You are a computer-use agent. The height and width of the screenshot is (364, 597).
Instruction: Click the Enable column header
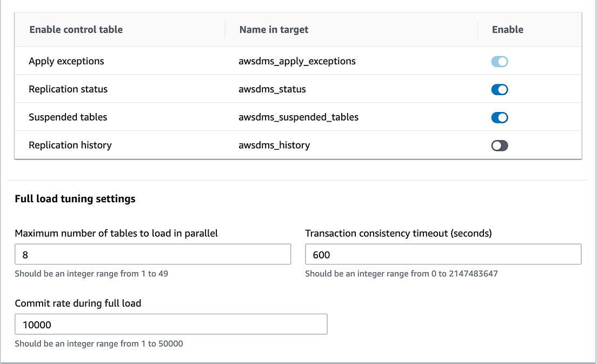click(507, 30)
